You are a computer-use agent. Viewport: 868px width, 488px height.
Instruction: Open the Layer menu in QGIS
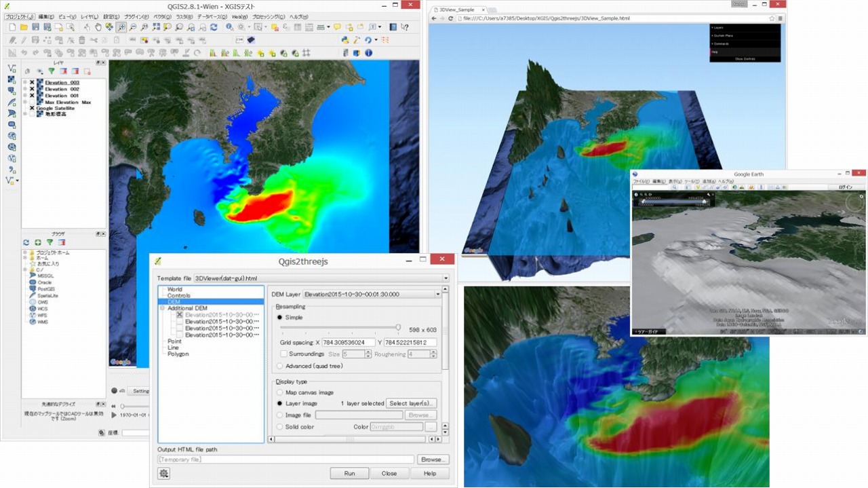pyautogui.click(x=90, y=16)
